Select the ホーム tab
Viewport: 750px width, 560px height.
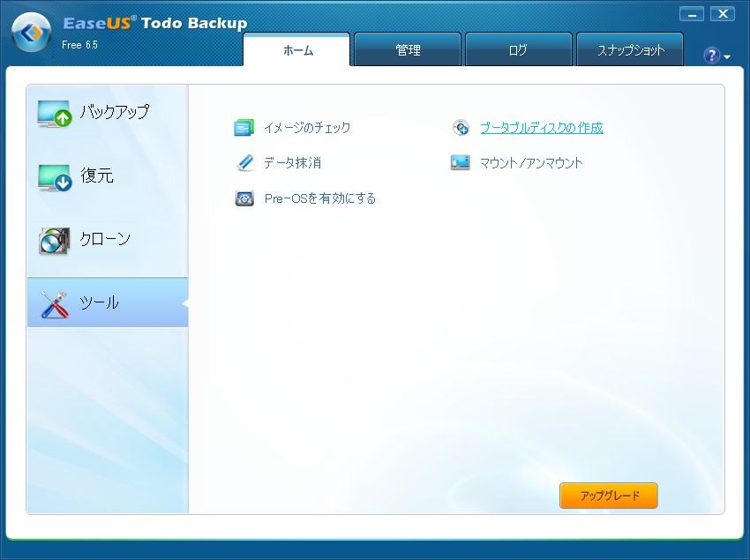[297, 50]
